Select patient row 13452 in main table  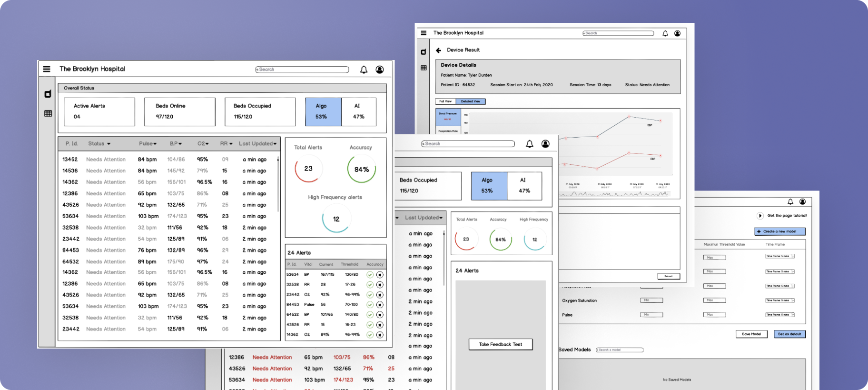(x=168, y=160)
